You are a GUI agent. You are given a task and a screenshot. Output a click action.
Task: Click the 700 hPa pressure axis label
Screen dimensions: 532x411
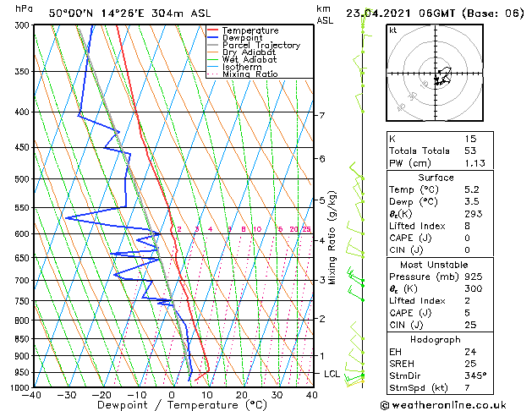[x=23, y=281]
